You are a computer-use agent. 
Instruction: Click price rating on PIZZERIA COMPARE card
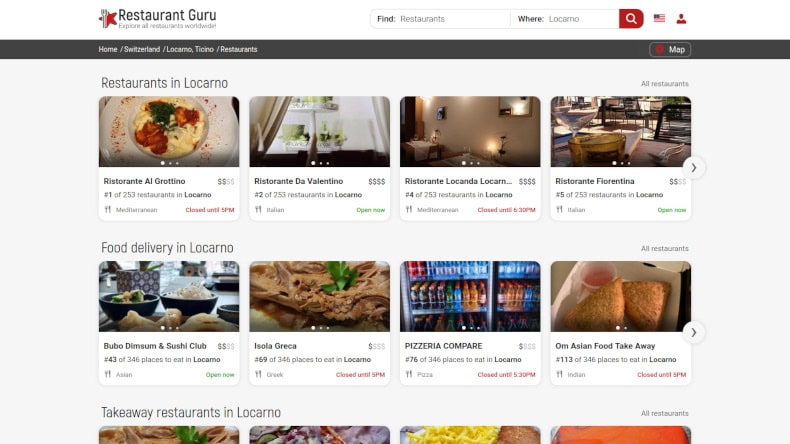point(527,346)
